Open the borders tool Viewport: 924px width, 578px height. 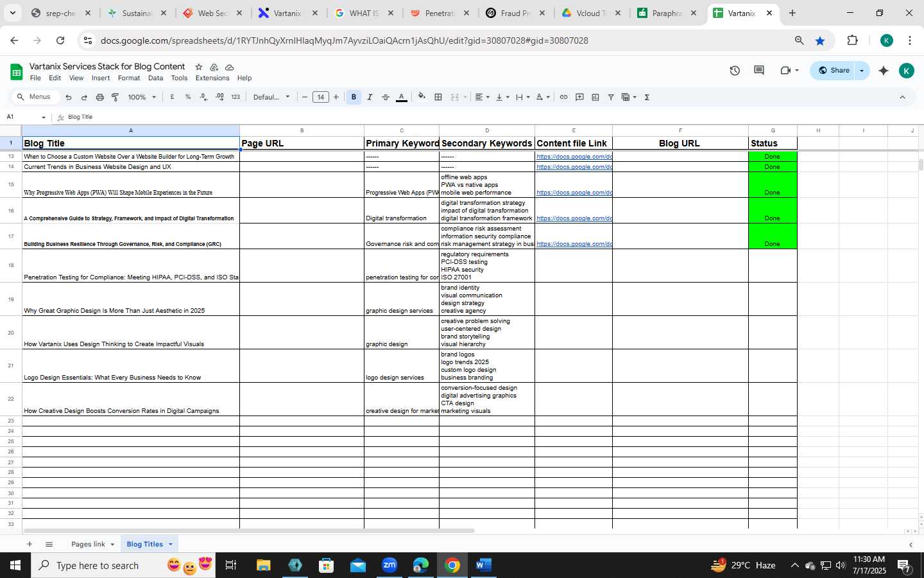438,97
